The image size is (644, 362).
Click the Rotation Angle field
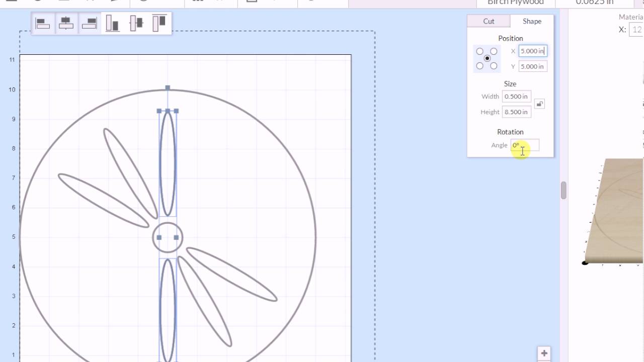pos(525,145)
